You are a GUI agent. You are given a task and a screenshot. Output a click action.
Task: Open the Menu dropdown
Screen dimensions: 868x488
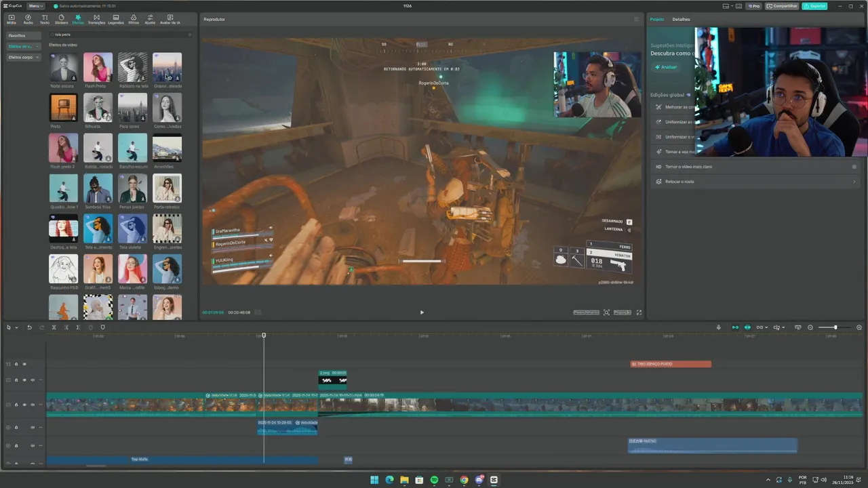36,6
